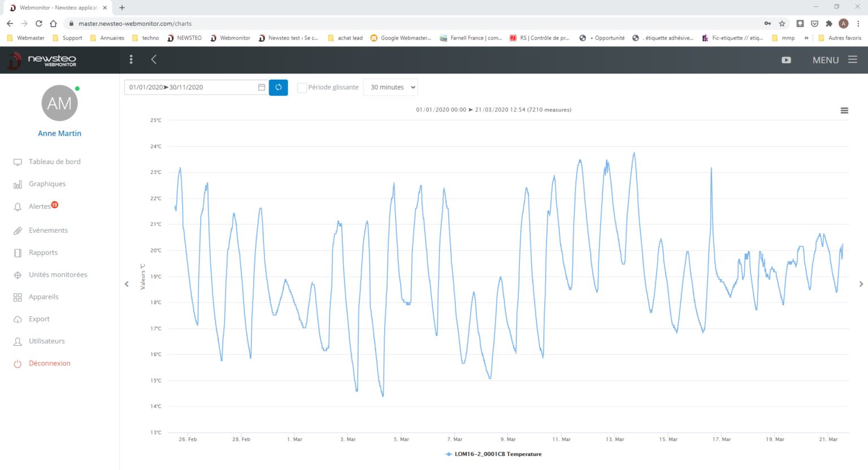Toggle LOM16-2_0001CB Temperature legend series

click(x=493, y=454)
